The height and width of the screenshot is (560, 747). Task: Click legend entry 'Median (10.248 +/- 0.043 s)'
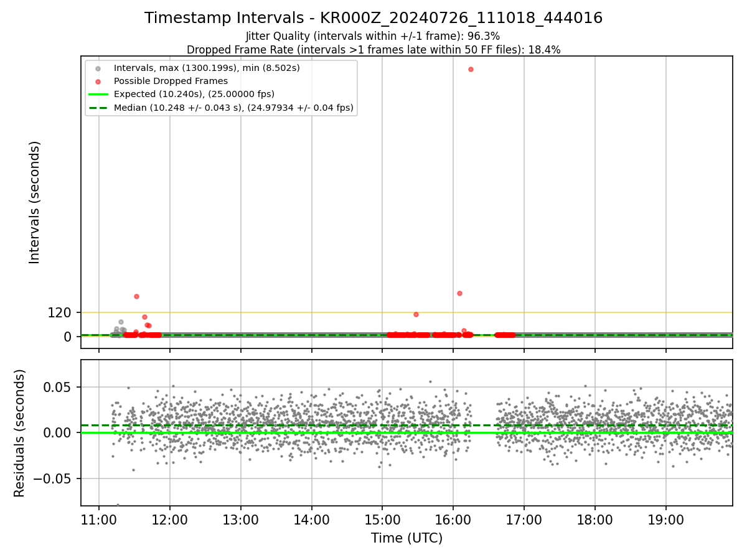(x=233, y=108)
